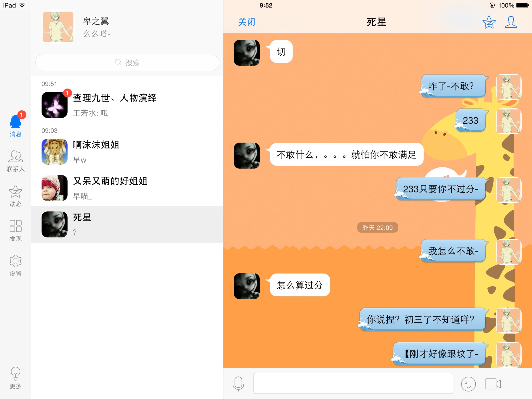Start a video call with camera icon

point(493,384)
